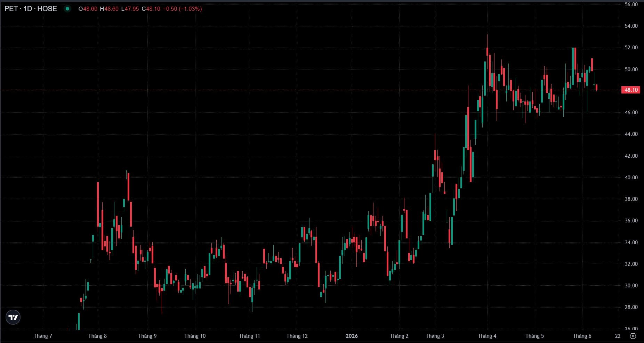Click the 44.00 price axis label
The image size is (644, 343).
pos(631,134)
